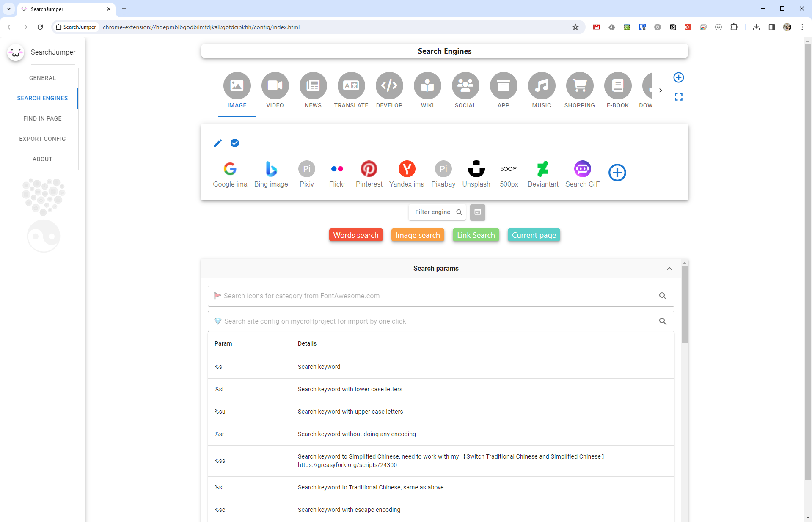Click the pencil edit category icon
812x522 pixels.
(x=218, y=143)
